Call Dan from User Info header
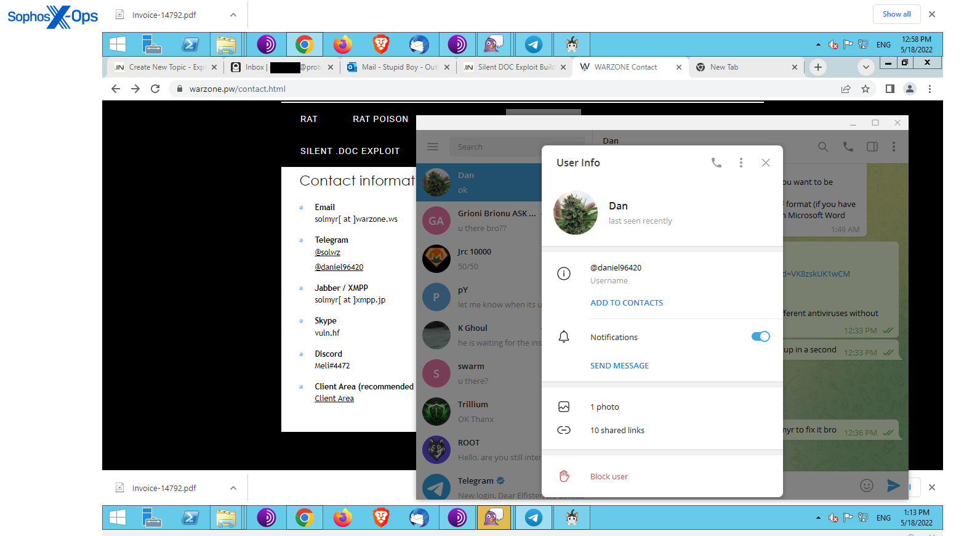The height and width of the screenshot is (536, 980). coord(717,163)
